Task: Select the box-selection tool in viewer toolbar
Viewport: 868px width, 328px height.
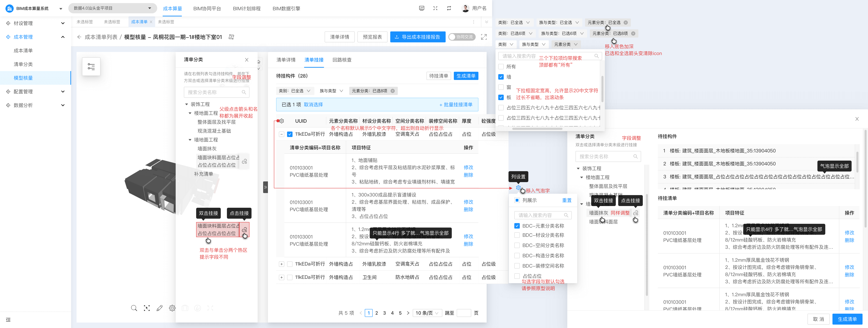Action: tap(147, 308)
